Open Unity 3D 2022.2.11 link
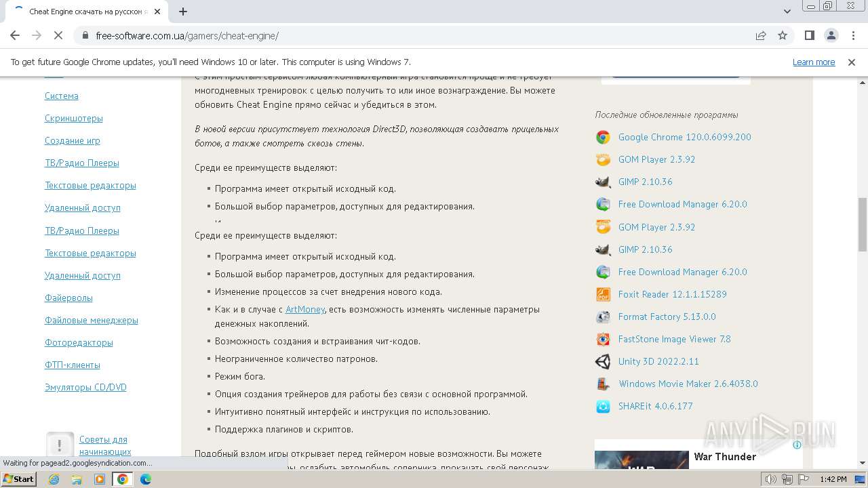Screen dimensions: 868x488 [658, 361]
